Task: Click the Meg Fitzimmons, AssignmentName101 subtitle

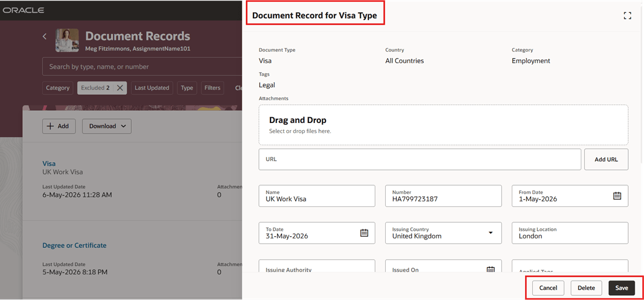Action: 138,49
